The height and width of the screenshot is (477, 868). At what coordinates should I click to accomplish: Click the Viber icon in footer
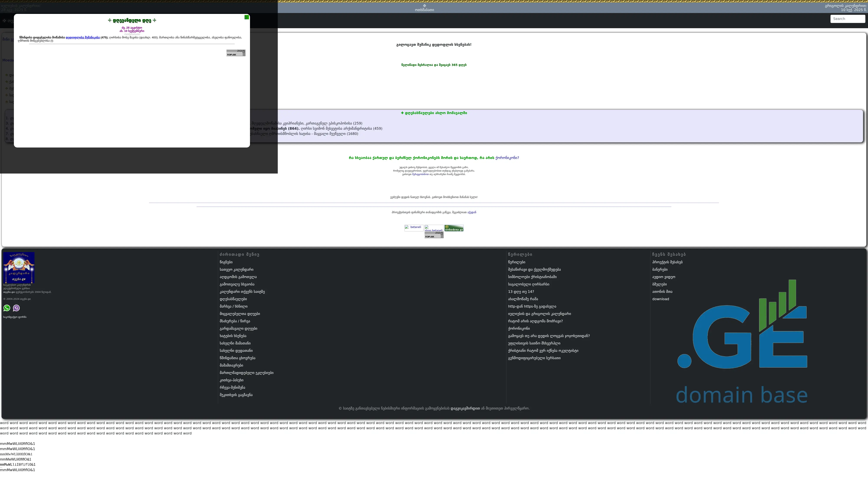pos(16,308)
